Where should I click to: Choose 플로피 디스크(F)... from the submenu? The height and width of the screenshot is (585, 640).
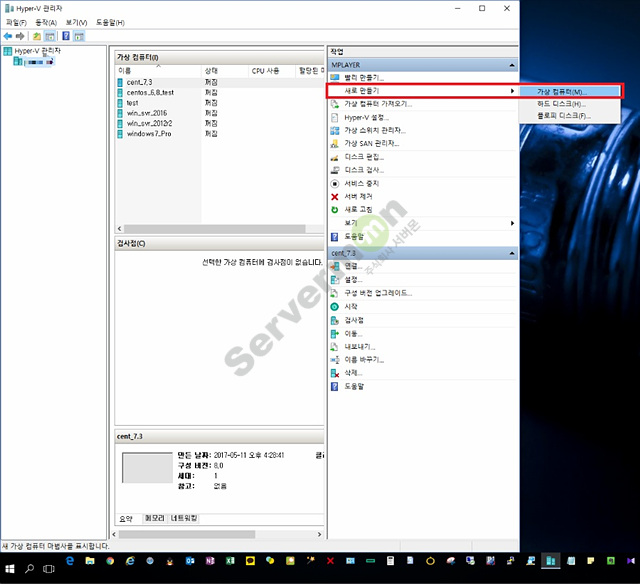coord(570,116)
